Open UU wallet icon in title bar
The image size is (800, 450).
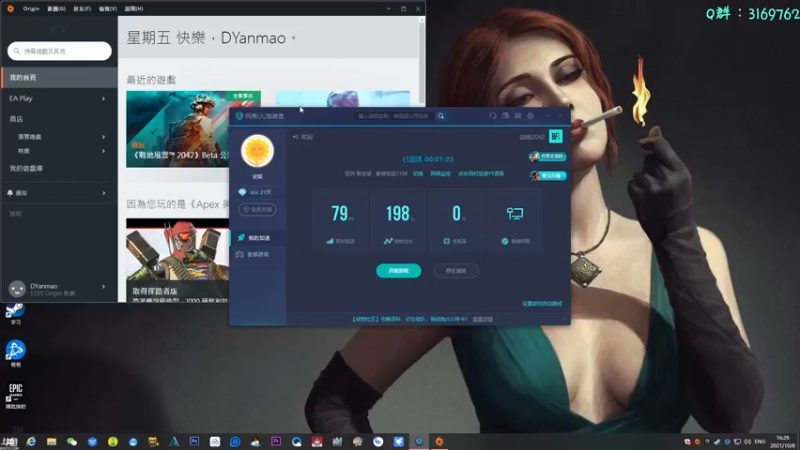click(505, 116)
